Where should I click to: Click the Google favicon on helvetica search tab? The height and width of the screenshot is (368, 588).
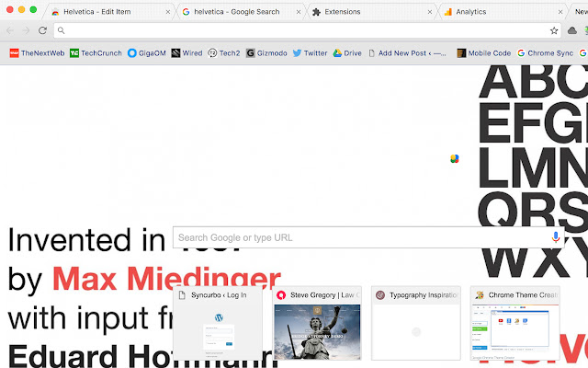(x=186, y=12)
